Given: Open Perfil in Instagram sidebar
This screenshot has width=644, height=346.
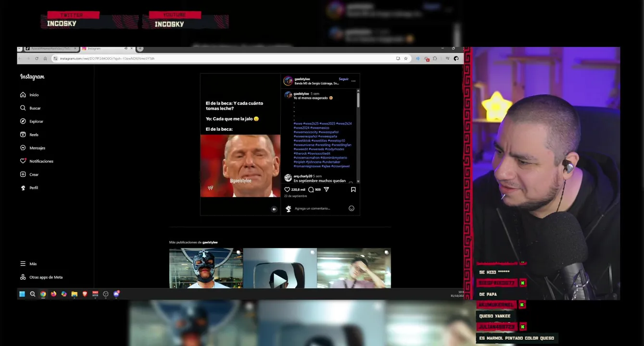Looking at the screenshot, I should point(29,188).
